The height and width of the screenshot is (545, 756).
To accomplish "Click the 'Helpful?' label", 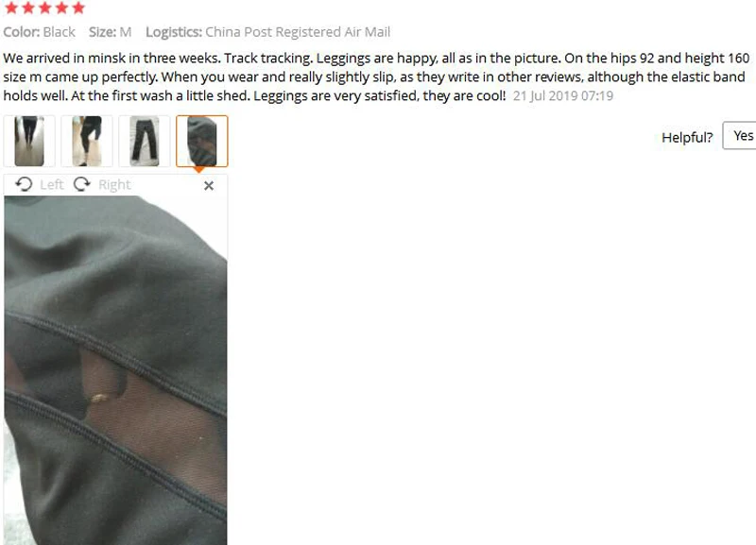I will [687, 137].
